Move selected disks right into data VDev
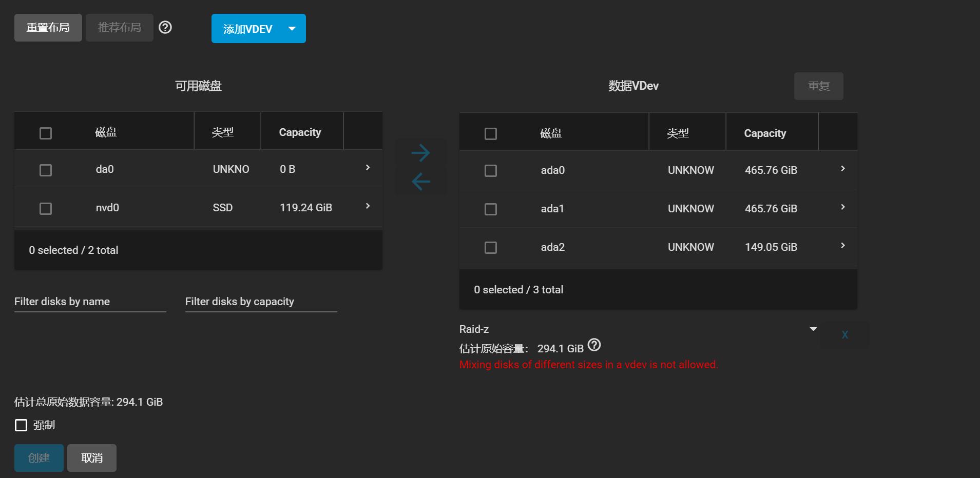This screenshot has width=980, height=478. (421, 153)
